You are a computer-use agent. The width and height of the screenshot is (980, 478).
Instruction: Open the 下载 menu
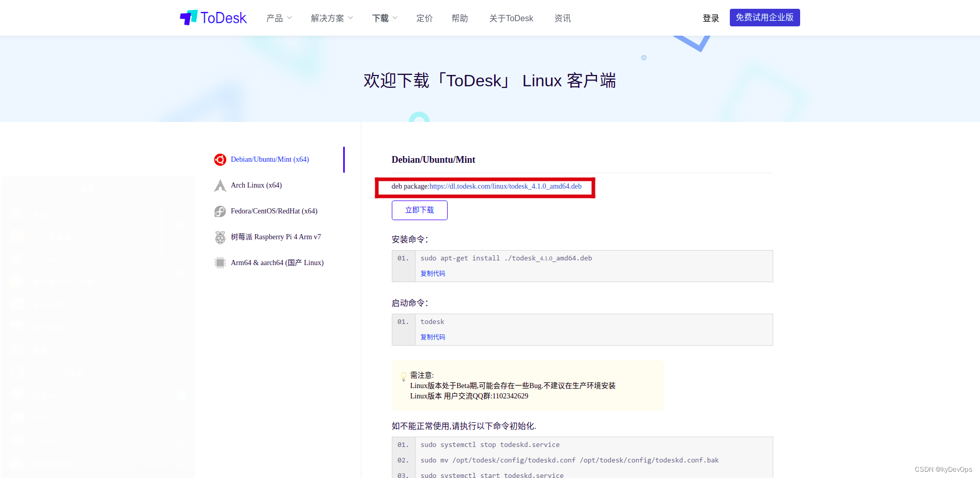[x=380, y=18]
